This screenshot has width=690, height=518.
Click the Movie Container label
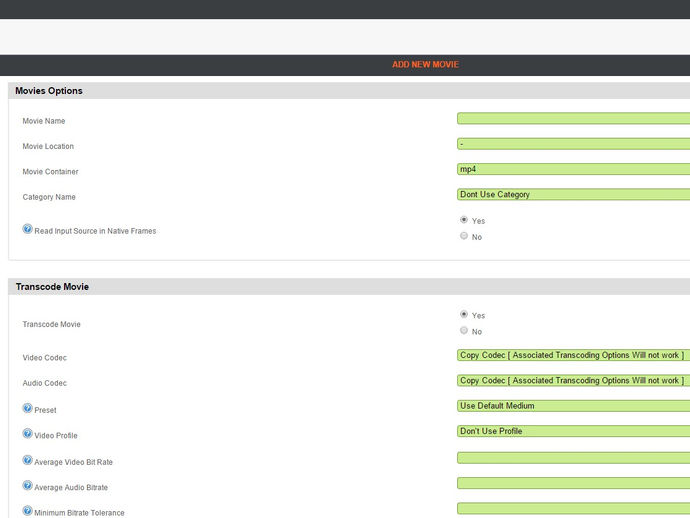point(50,172)
